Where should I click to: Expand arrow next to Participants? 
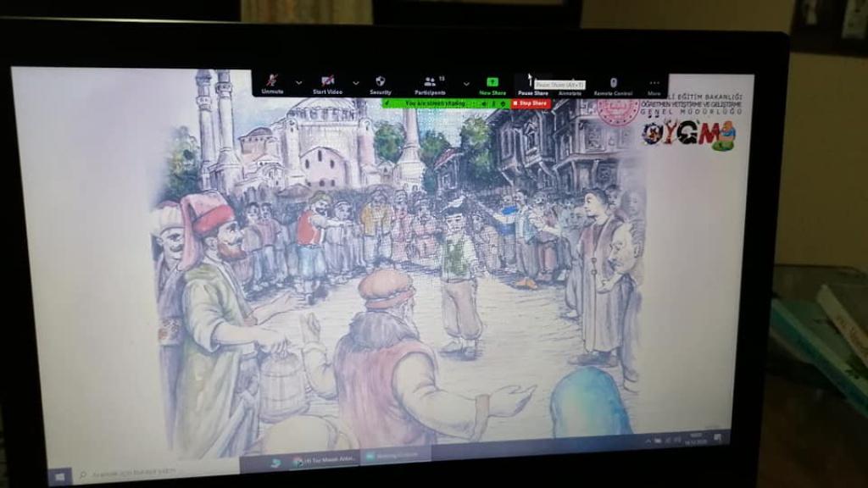[x=467, y=84]
